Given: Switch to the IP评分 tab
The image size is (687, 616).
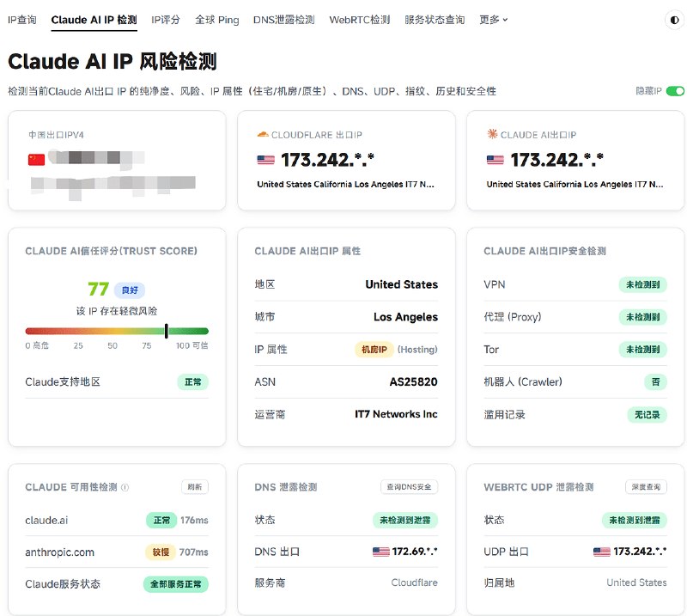Looking at the screenshot, I should (166, 20).
